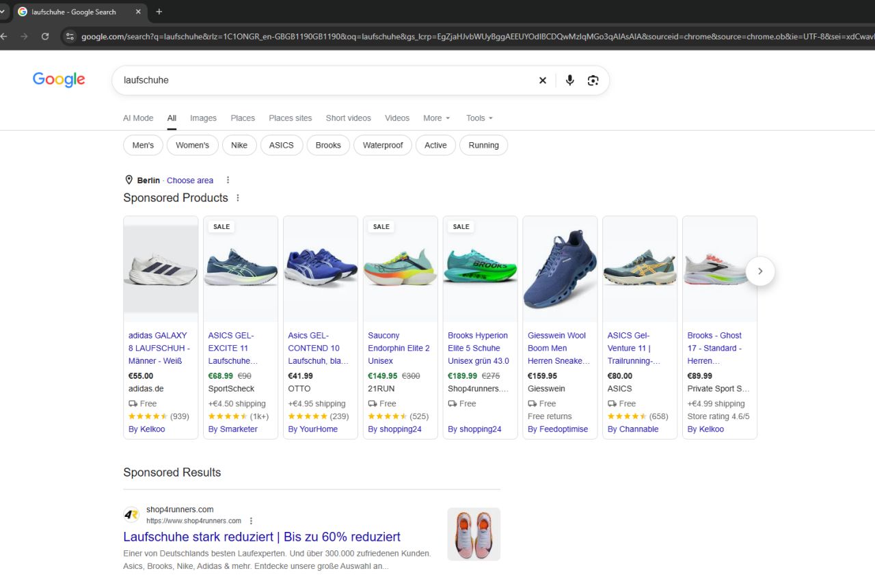This screenshot has width=875, height=588.
Task: Open site information icon in address bar
Action: tap(70, 36)
